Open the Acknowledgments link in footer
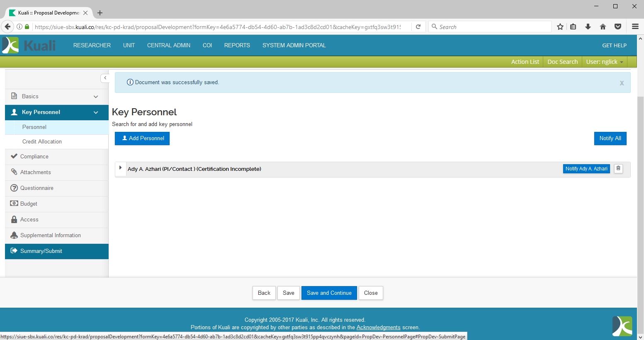Image resolution: width=644 pixels, height=340 pixels. pos(378,327)
